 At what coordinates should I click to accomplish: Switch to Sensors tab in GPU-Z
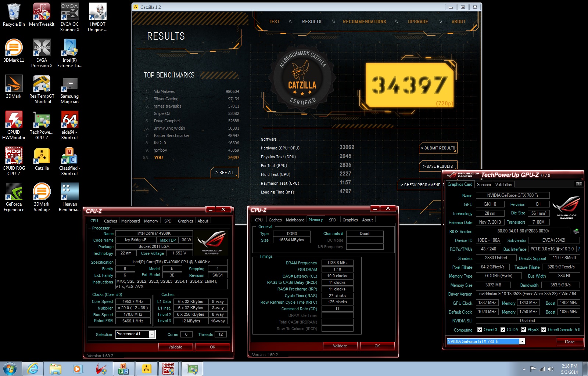(484, 185)
